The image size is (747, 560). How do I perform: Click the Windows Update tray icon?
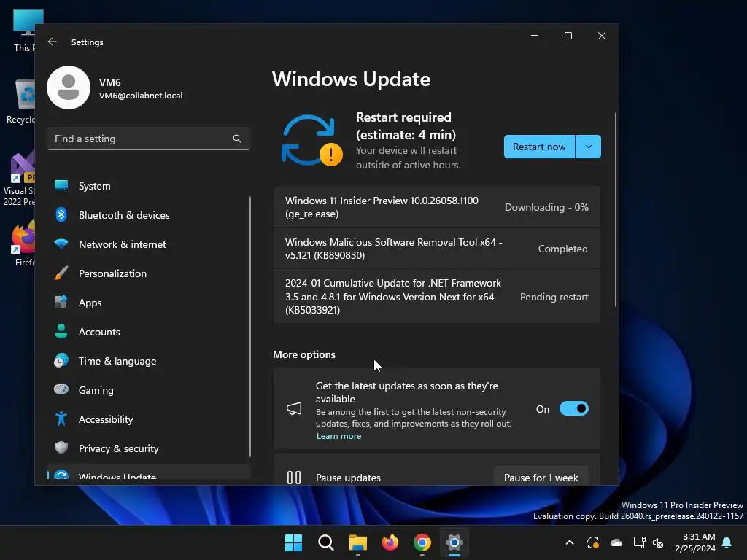[592, 542]
